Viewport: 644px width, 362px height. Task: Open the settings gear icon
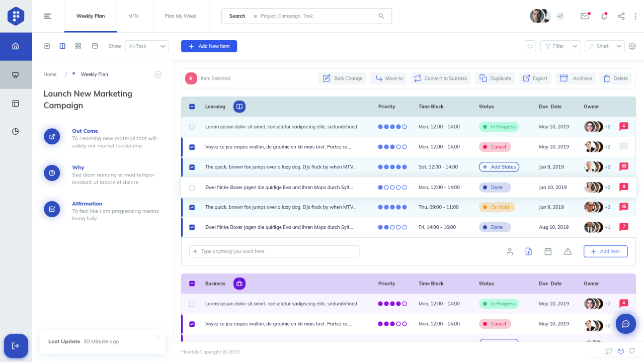pyautogui.click(x=632, y=46)
